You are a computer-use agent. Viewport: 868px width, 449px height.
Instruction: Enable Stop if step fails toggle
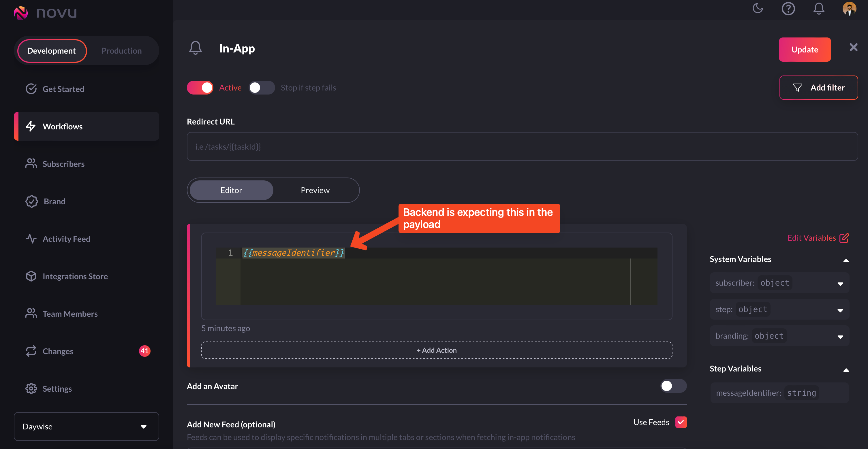click(262, 88)
